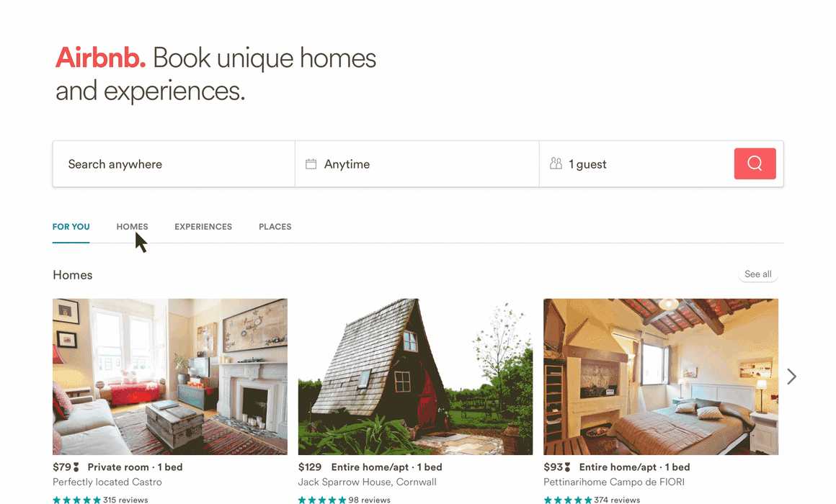Viewport: 836px width, 504px height.
Task: Switch to the Homes tab
Action: click(132, 226)
